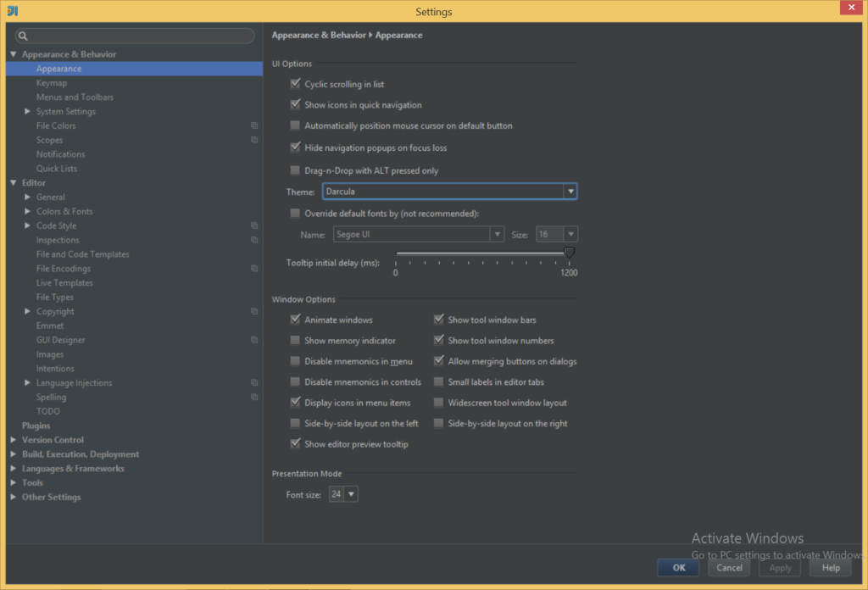Screen dimensions: 868x590
Task: Click the PyCharm logo in the title bar
Action: [11, 11]
